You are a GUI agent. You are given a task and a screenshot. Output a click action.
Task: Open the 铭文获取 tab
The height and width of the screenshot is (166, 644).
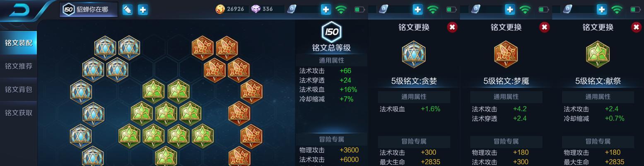point(18,112)
